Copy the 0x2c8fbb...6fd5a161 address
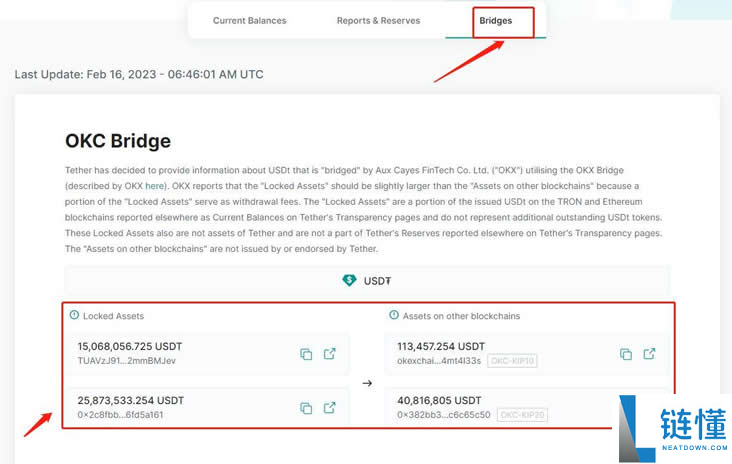 [306, 408]
